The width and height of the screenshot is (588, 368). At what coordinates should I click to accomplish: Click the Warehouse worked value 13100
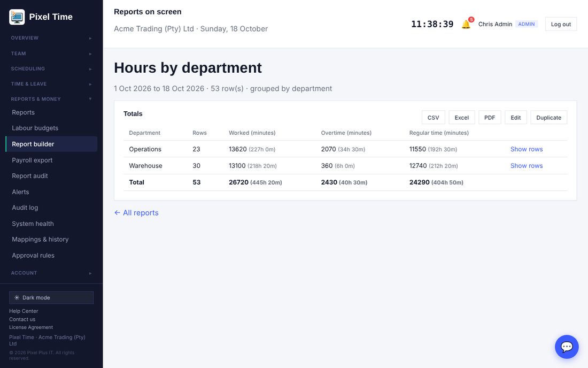[x=237, y=166]
